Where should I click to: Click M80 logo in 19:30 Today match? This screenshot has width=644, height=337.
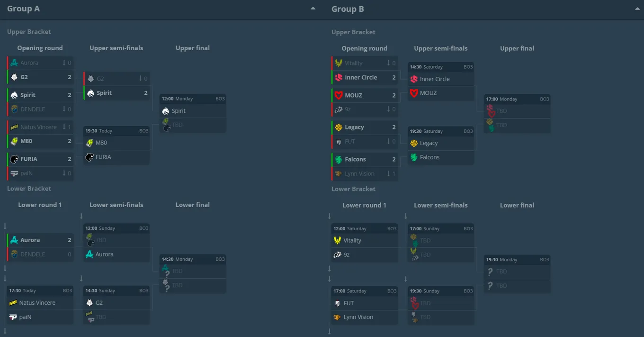point(89,143)
